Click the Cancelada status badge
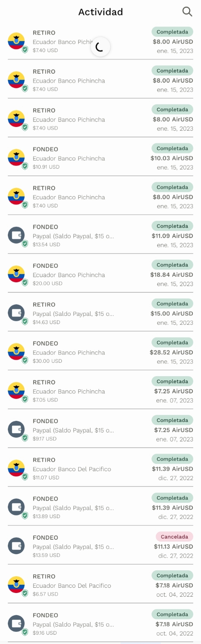Image resolution: width=201 pixels, height=644 pixels. click(174, 537)
